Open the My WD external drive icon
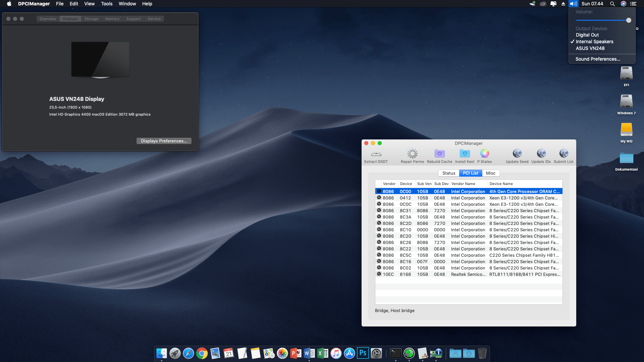The image size is (644, 362). 626,129
